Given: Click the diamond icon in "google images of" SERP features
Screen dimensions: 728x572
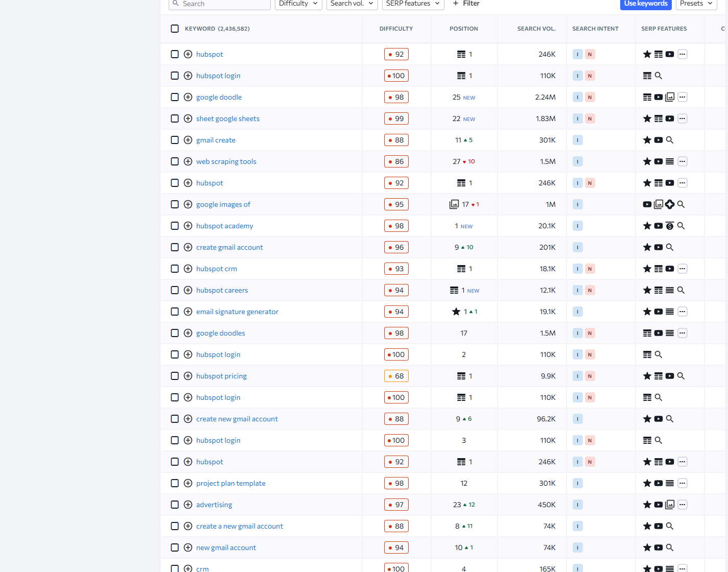Looking at the screenshot, I should pos(670,204).
